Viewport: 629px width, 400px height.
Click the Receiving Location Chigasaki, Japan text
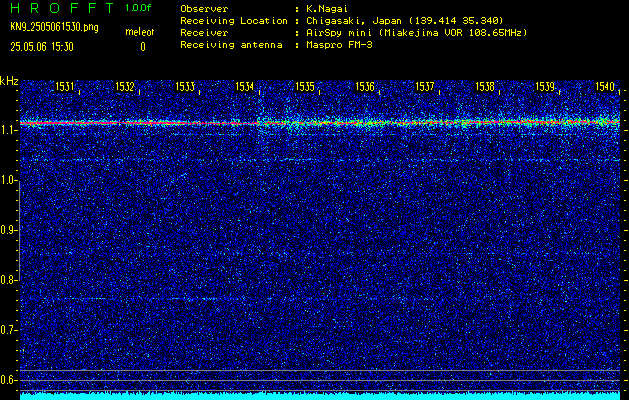(x=405, y=21)
